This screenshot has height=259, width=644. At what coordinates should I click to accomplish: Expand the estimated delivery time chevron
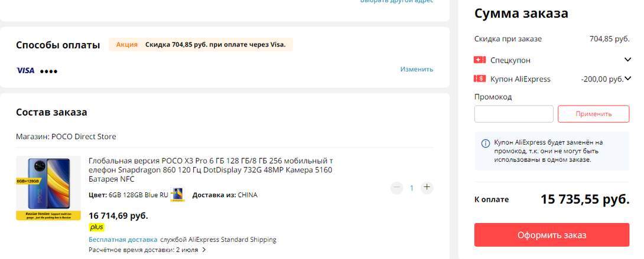(x=204, y=250)
